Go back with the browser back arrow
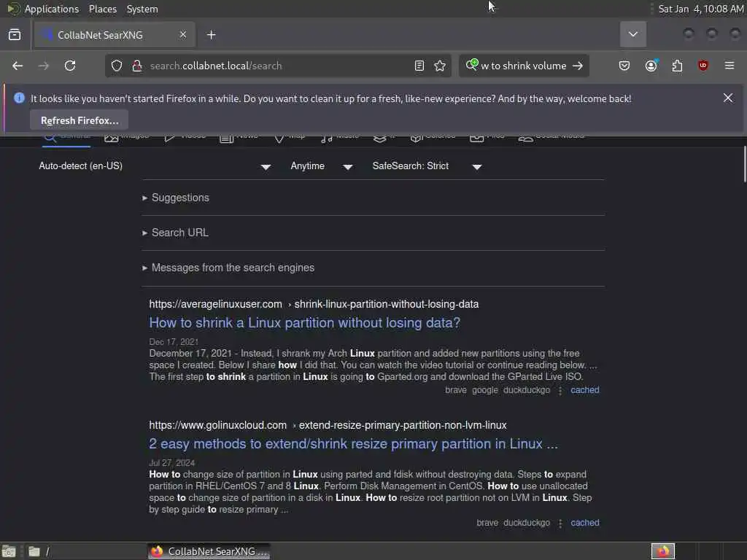Viewport: 747px width, 560px height. 18,66
